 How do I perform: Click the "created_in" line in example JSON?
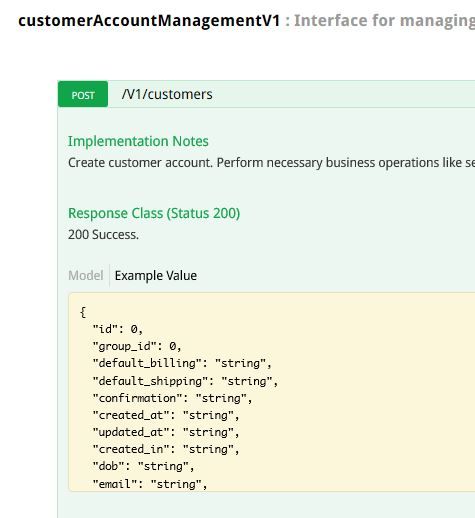click(x=166, y=449)
